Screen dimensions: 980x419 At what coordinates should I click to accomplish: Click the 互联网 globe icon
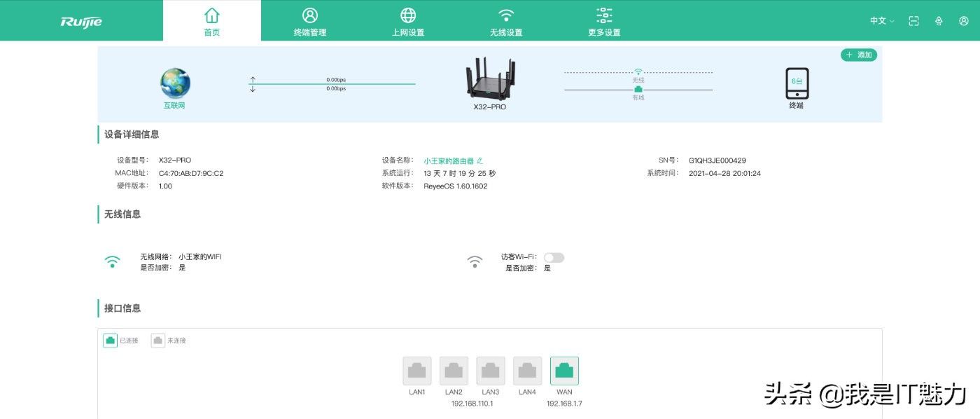[x=175, y=83]
